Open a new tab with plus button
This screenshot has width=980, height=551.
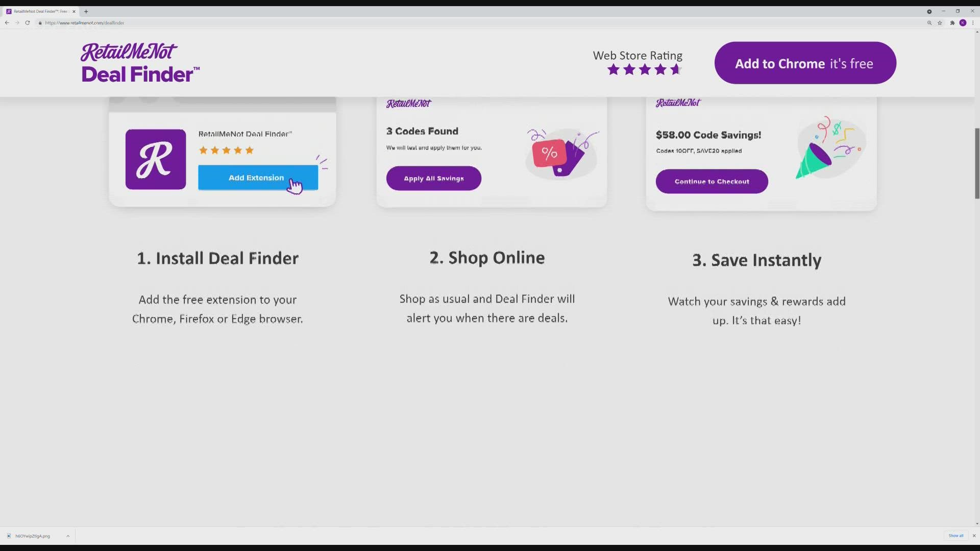pyautogui.click(x=86, y=11)
